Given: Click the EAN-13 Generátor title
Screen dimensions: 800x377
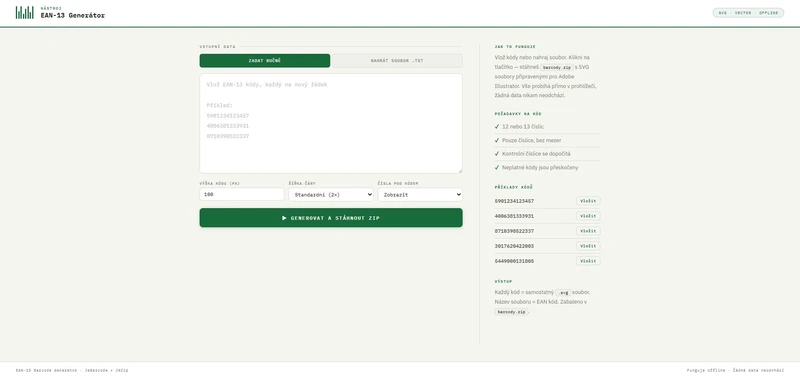Looking at the screenshot, I should (73, 15).
